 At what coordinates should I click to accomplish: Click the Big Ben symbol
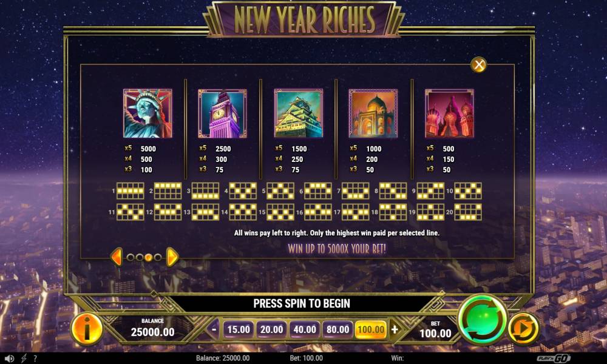(x=223, y=113)
